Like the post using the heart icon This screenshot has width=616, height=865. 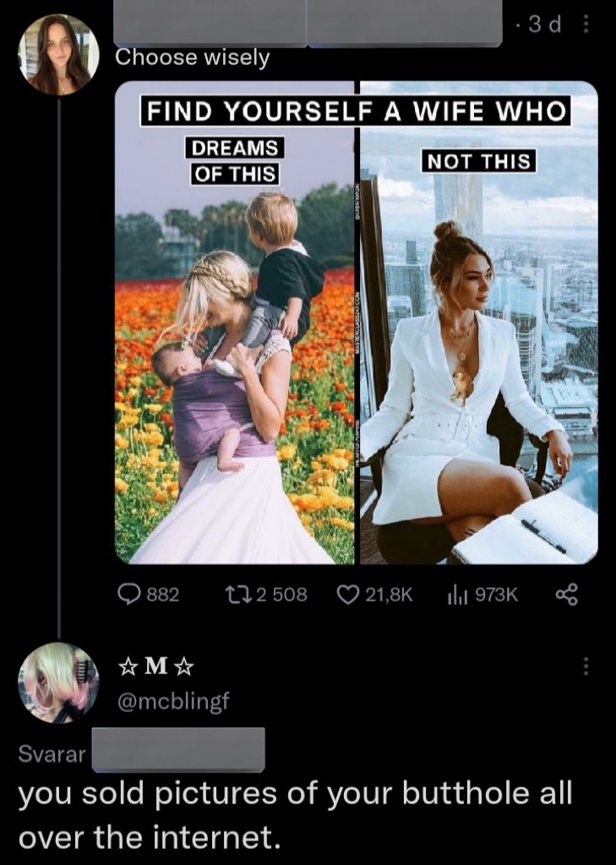(x=348, y=595)
